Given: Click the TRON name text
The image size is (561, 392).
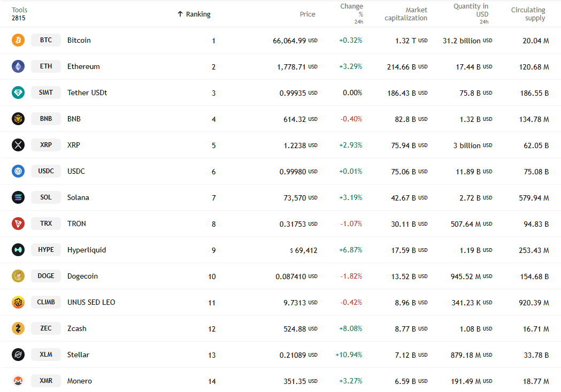Looking at the screenshot, I should 76,224.
